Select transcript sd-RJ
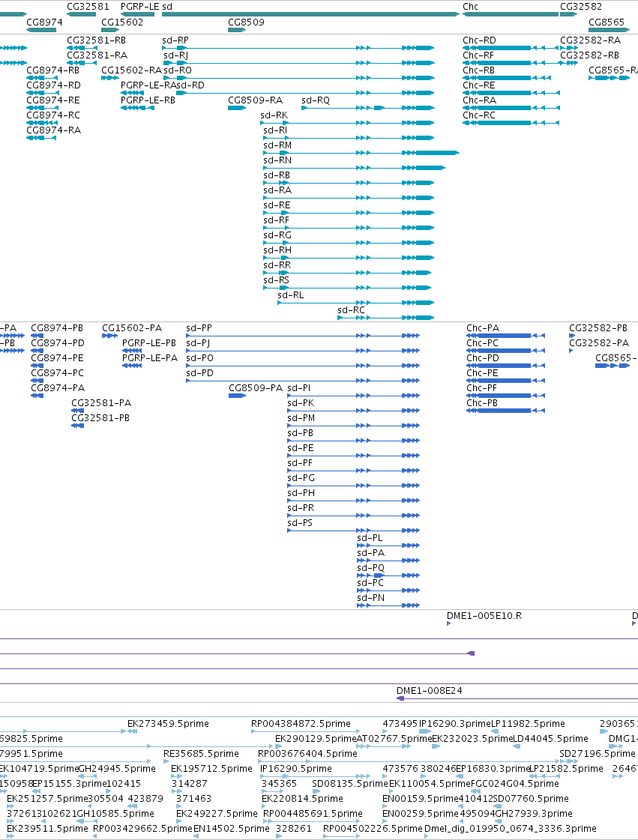The height and width of the screenshot is (840, 638). pyautogui.click(x=298, y=63)
